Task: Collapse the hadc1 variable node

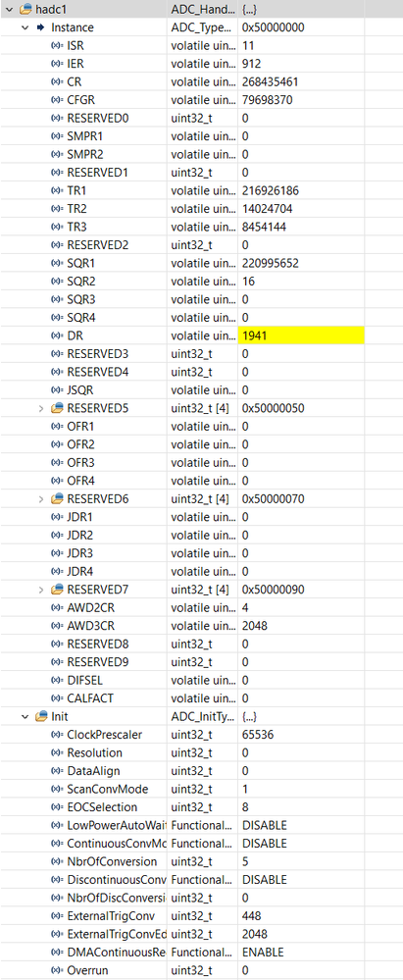Action: pos(9,10)
